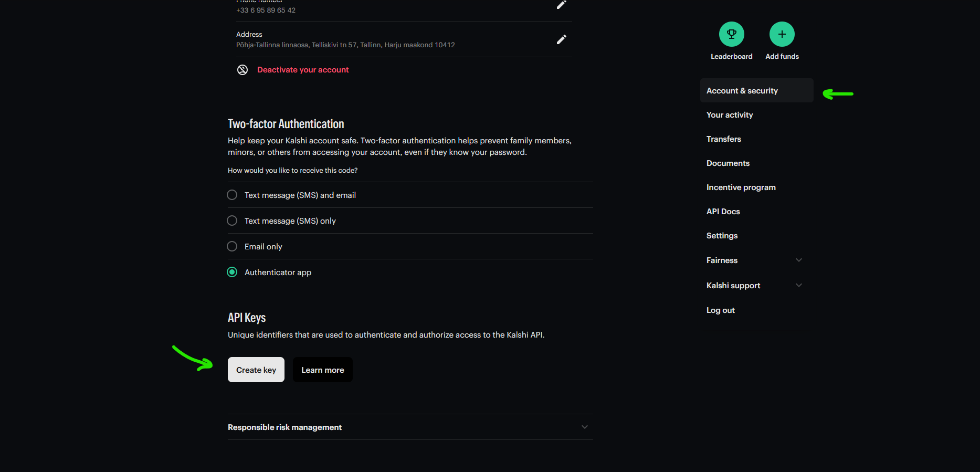The image size is (980, 472).
Task: Expand the Kalshi support chevron
Action: [798, 286]
